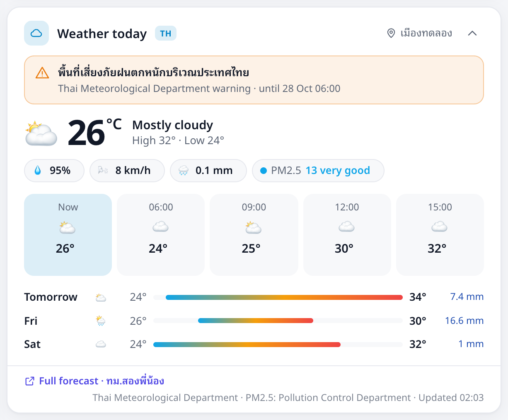508x420 pixels.
Task: Select the 12:00 hourly card
Action: click(347, 235)
